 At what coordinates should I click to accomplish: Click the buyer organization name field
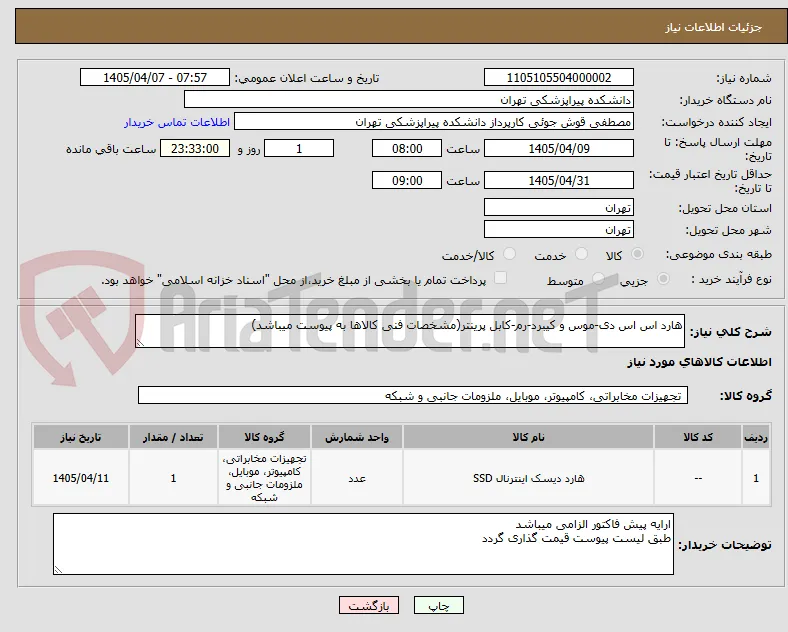pyautogui.click(x=409, y=99)
